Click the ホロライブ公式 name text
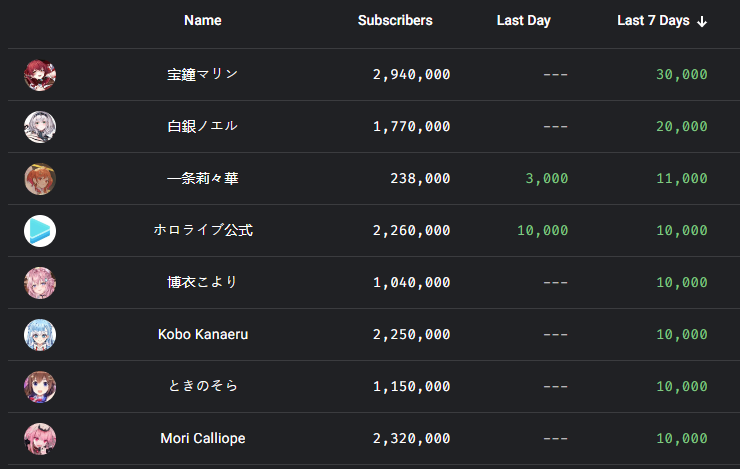This screenshot has width=740, height=469. (203, 231)
